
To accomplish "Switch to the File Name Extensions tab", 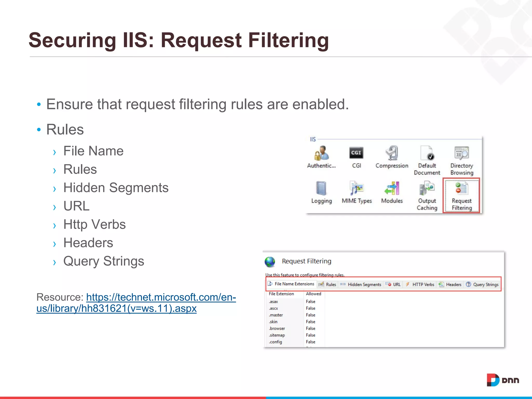I will (x=291, y=284).
